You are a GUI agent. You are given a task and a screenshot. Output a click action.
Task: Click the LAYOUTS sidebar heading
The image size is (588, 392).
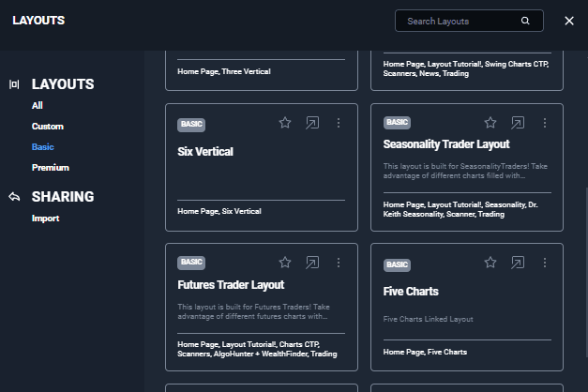(63, 84)
